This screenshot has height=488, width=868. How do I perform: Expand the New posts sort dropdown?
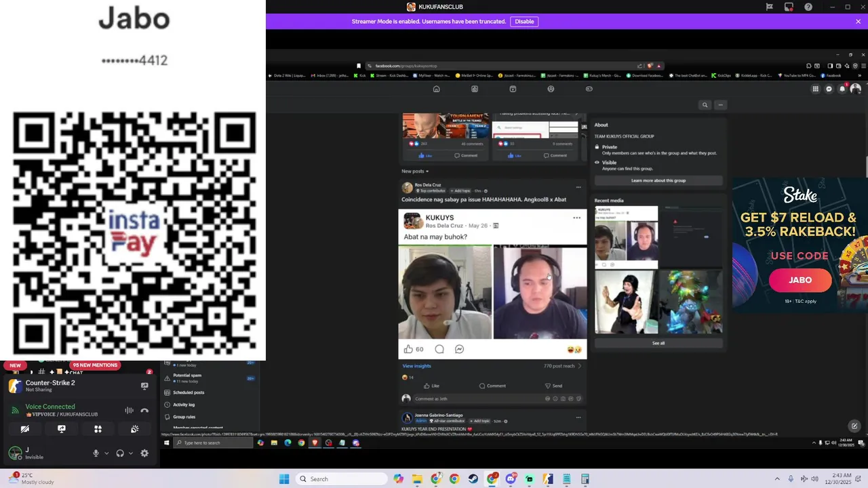point(415,171)
